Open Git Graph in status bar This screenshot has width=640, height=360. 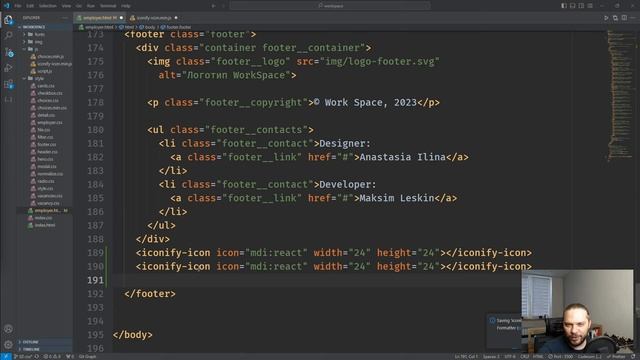(x=87, y=357)
